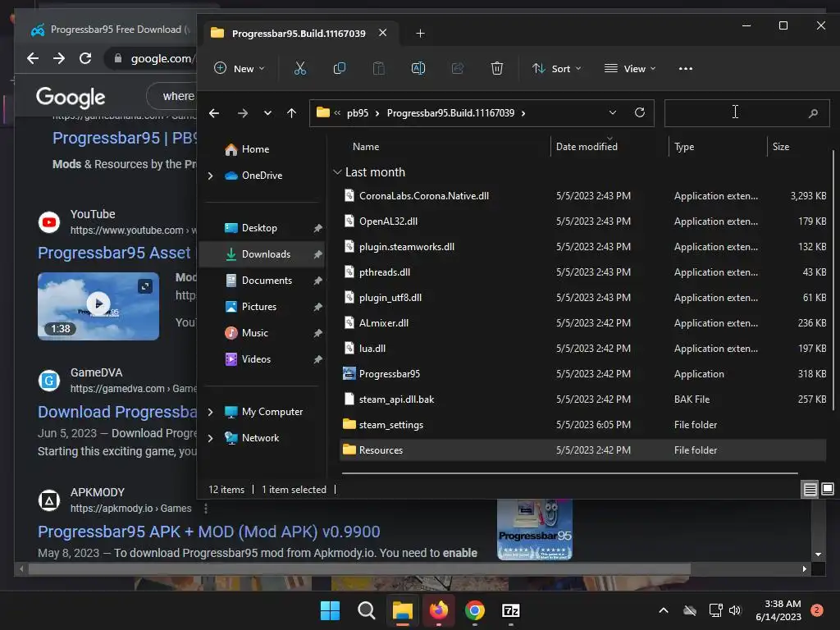The image size is (840, 630).
Task: Go back in the browser window
Action: 33,58
